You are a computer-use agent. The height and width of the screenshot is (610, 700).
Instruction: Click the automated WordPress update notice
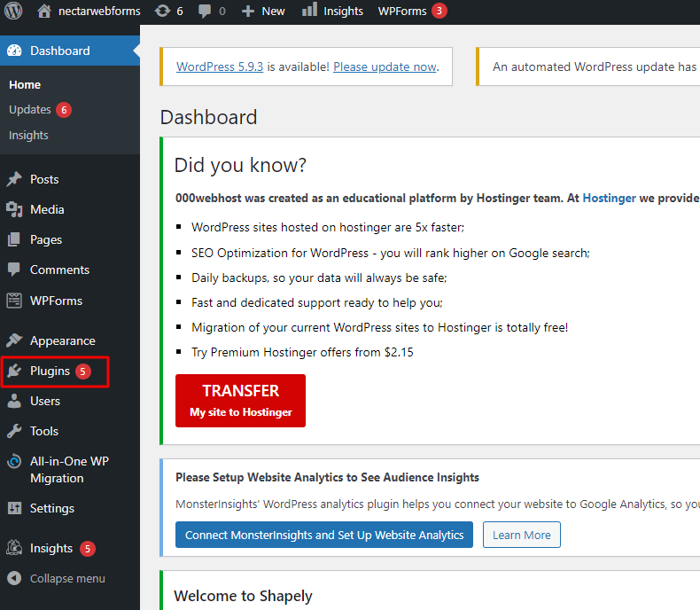(x=588, y=66)
